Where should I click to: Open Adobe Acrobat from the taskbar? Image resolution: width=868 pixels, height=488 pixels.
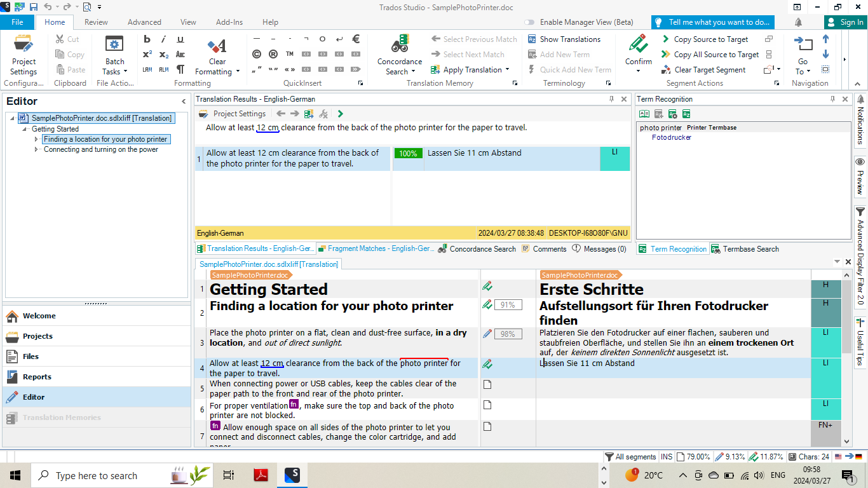[261, 475]
